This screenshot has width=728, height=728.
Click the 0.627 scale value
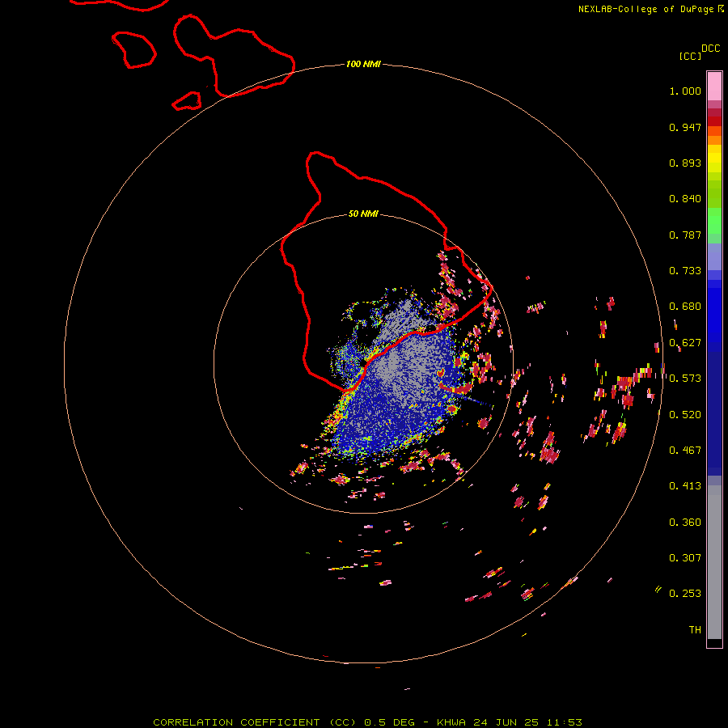pos(685,343)
